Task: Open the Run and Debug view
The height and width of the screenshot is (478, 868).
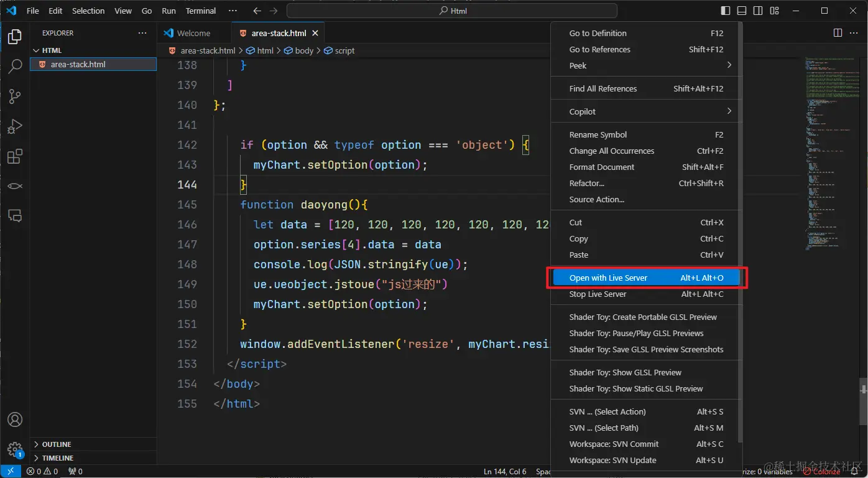Action: click(x=15, y=126)
